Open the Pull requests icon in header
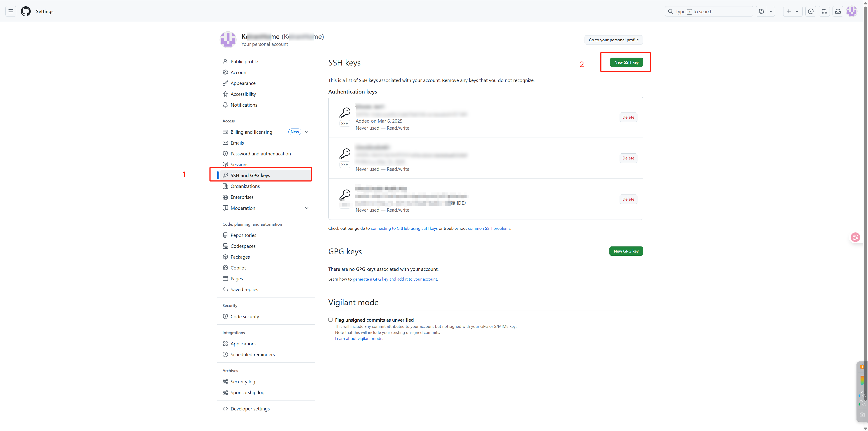The image size is (868, 431). click(824, 12)
